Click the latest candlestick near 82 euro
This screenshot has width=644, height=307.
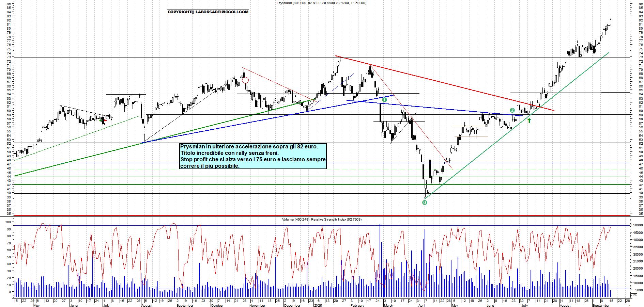610,22
